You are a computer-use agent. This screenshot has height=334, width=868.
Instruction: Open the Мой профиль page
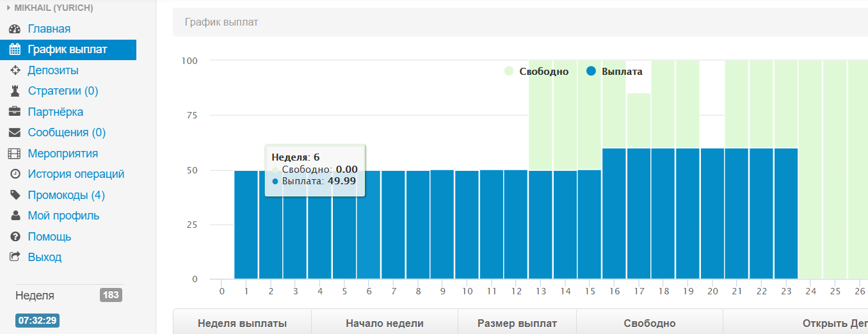click(x=63, y=216)
